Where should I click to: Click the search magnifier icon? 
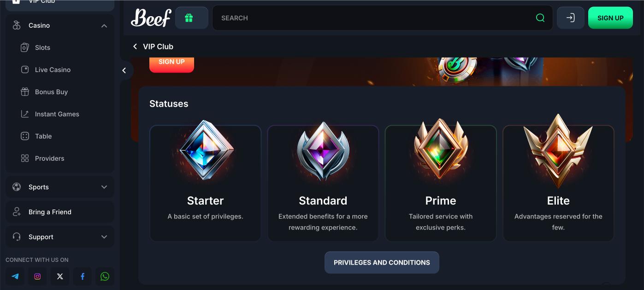pyautogui.click(x=540, y=18)
